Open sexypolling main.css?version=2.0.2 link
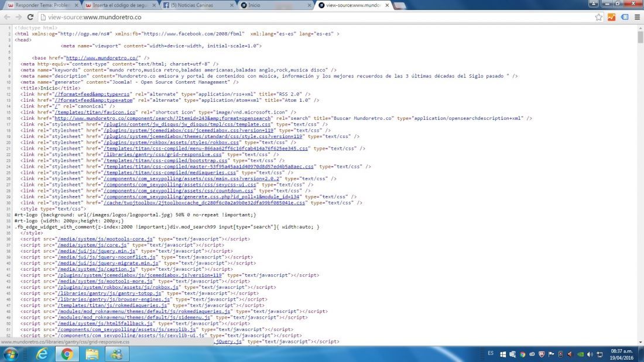This screenshot has width=644, height=362. click(x=191, y=178)
